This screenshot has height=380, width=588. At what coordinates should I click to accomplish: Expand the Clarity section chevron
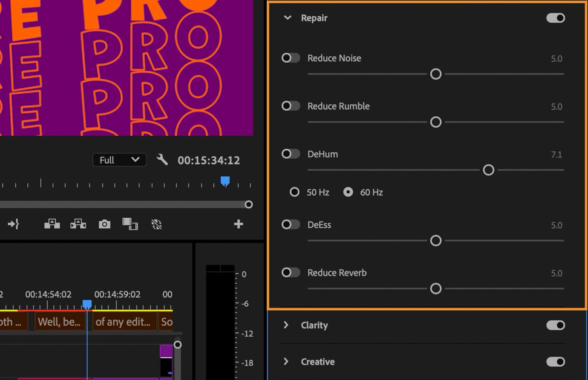point(286,325)
